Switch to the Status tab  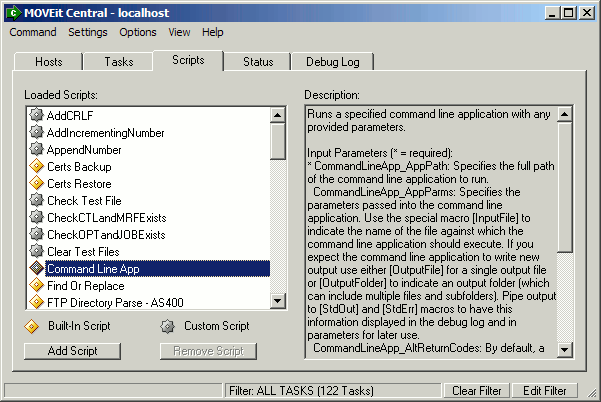258,62
